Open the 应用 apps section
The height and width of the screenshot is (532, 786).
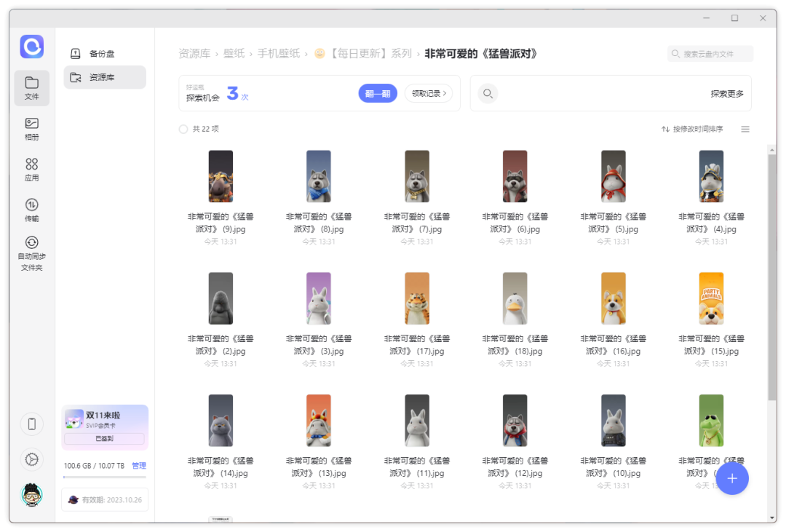click(31, 170)
